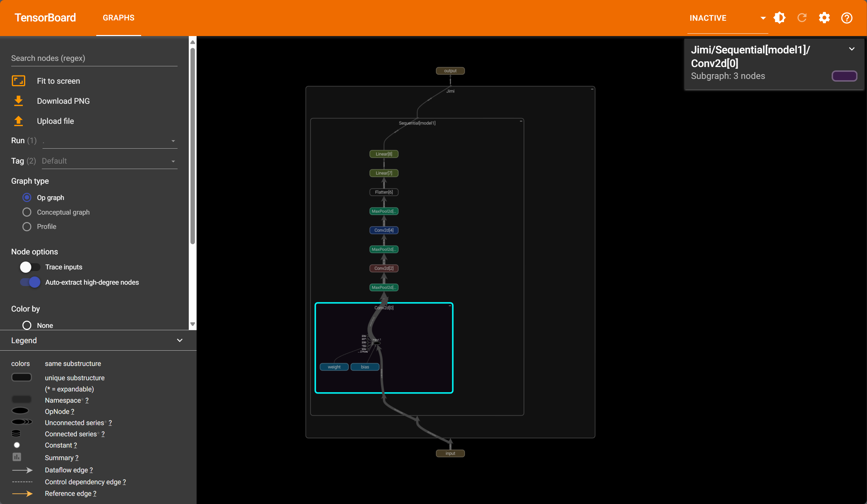
Task: Open the help question mark icon
Action: tap(847, 18)
